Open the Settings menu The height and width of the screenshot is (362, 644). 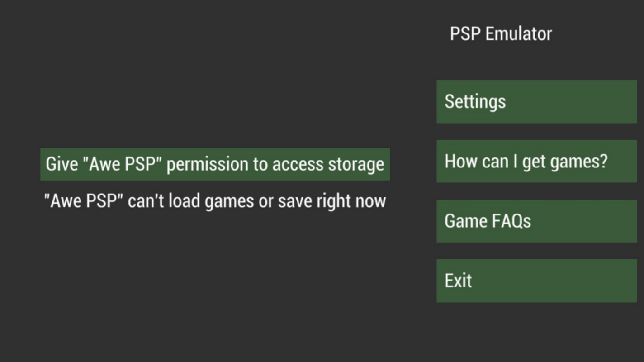point(536,101)
